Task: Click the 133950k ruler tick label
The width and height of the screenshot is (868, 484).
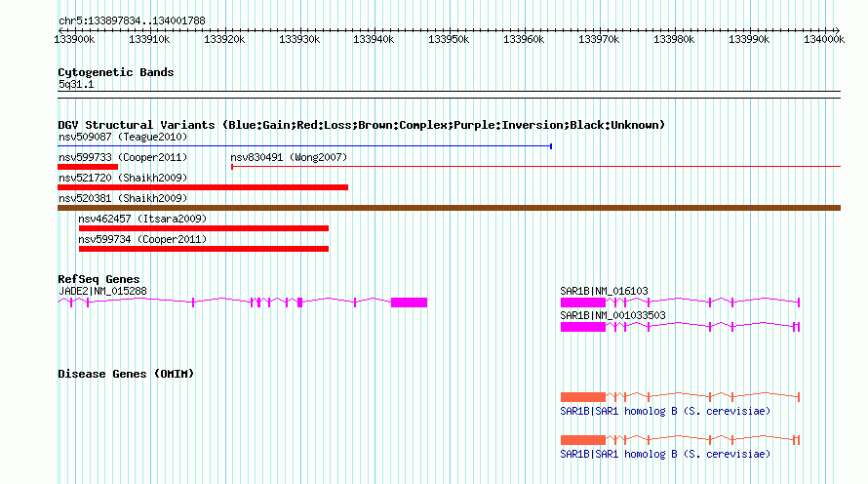Action: point(449,39)
